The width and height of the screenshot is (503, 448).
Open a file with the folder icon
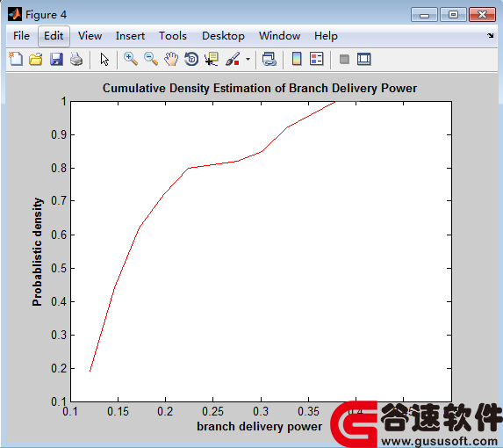36,60
